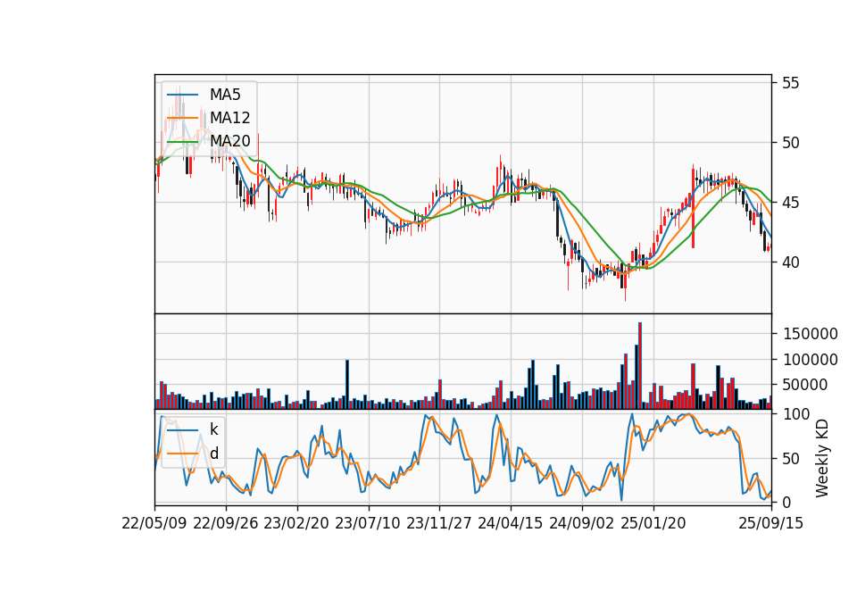The height and width of the screenshot is (616, 857).
Task: Click the 100000 volume axis label
Action: click(810, 360)
